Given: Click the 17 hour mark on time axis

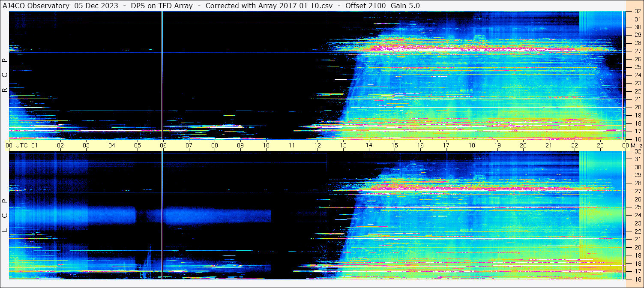Looking at the screenshot, I should (x=446, y=145).
